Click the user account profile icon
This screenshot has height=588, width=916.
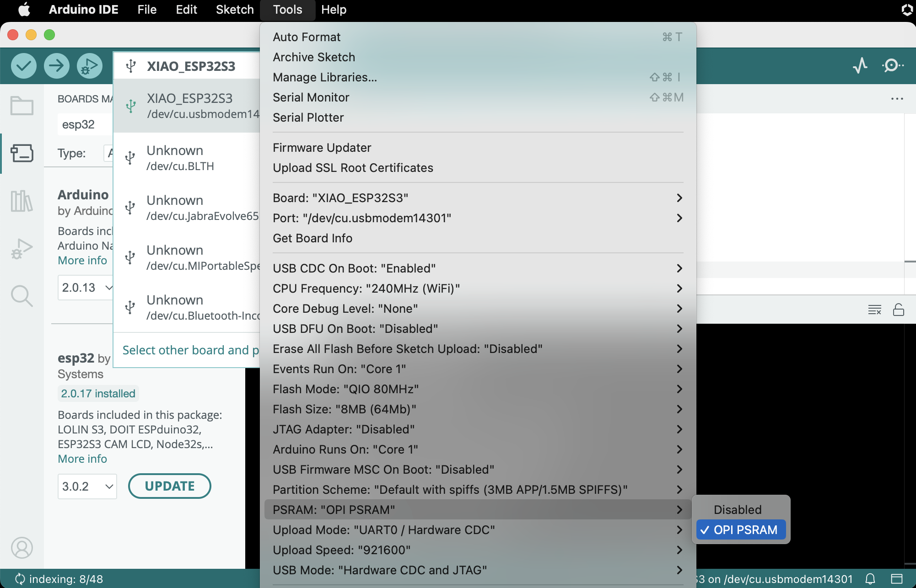22,547
